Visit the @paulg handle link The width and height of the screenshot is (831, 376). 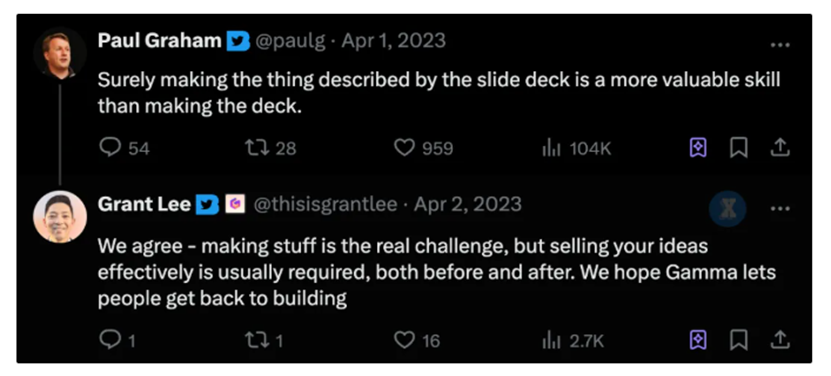point(290,41)
